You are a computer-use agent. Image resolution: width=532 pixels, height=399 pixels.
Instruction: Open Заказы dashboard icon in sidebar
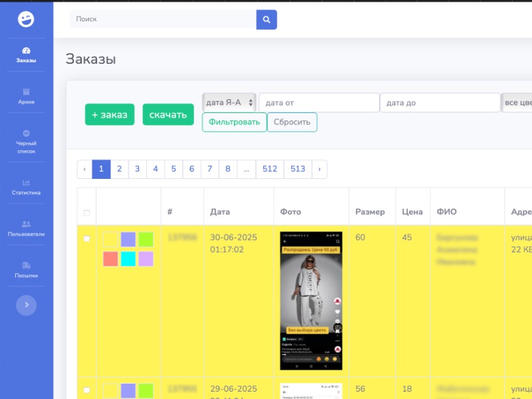coord(26,51)
